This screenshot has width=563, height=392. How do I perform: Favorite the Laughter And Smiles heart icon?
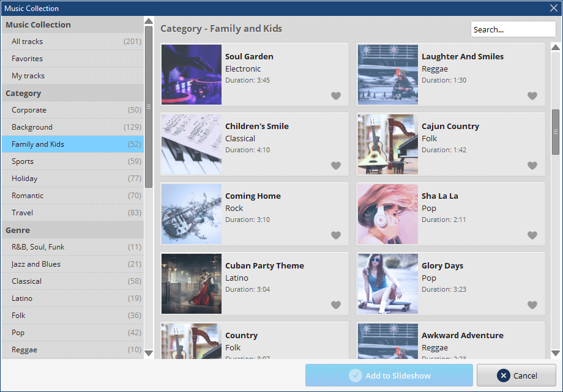[x=532, y=96]
